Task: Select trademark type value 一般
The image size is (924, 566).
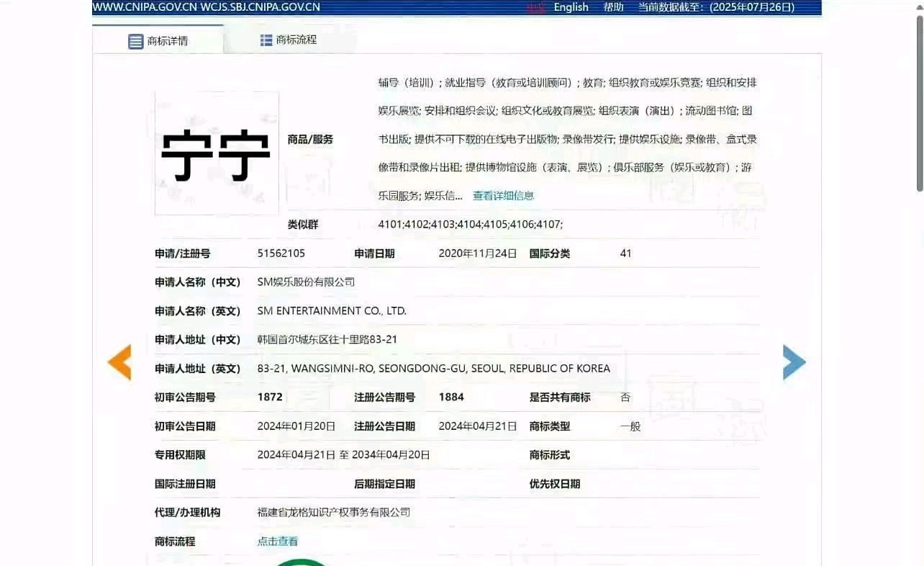Action: pyautogui.click(x=630, y=426)
